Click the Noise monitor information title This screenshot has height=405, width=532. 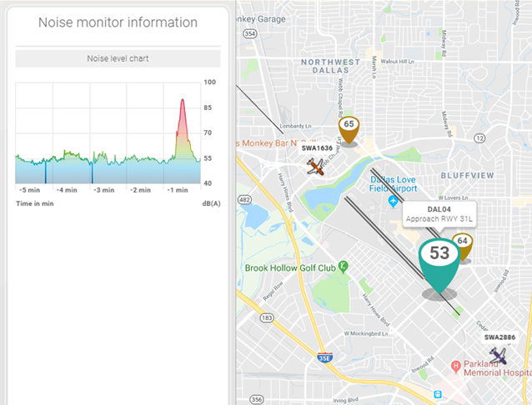(x=118, y=22)
